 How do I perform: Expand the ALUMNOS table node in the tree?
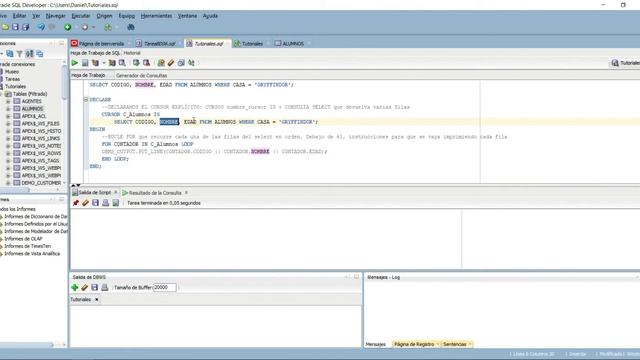click(8, 109)
